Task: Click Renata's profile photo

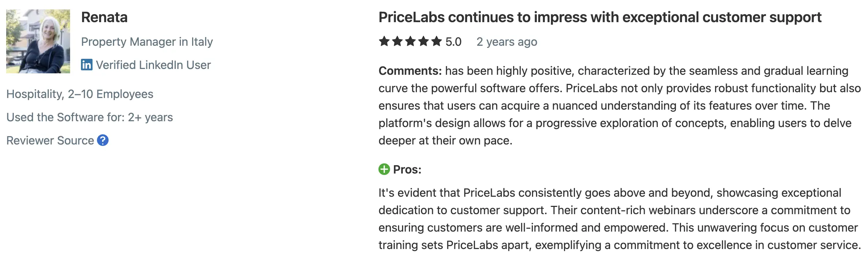Action: point(38,41)
